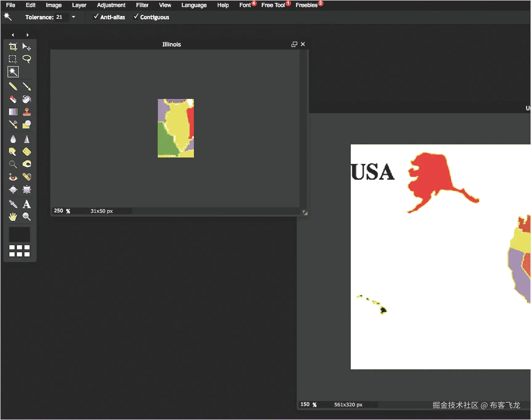Image resolution: width=531 pixels, height=420 pixels.
Task: Select the Crop tool
Action: (x=13, y=47)
